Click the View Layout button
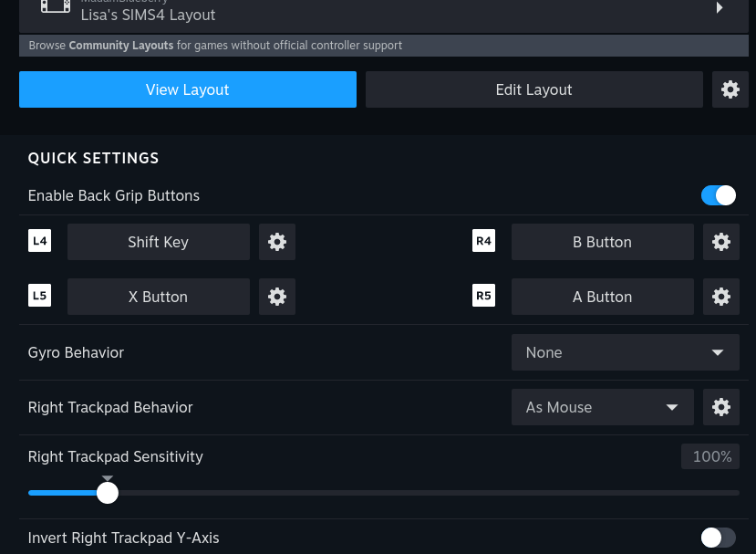The width and height of the screenshot is (756, 554). click(x=188, y=89)
